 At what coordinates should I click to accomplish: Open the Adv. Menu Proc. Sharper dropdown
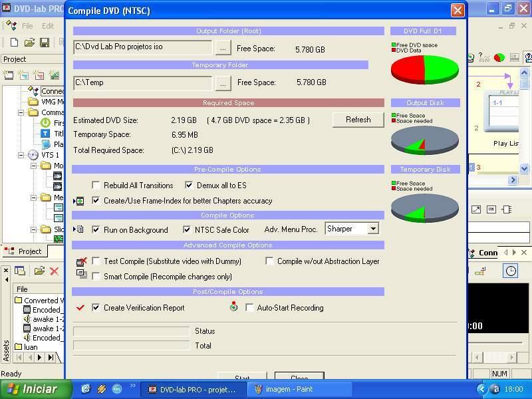click(372, 229)
